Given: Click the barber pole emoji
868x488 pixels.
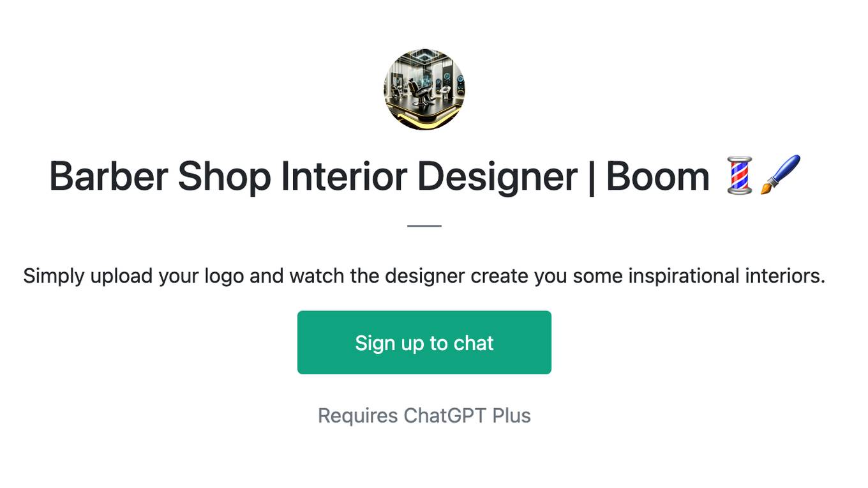Looking at the screenshot, I should click(x=740, y=176).
